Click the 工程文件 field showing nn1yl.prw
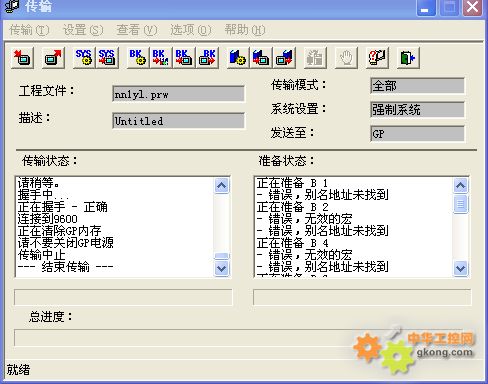The image size is (488, 384). coord(178,94)
